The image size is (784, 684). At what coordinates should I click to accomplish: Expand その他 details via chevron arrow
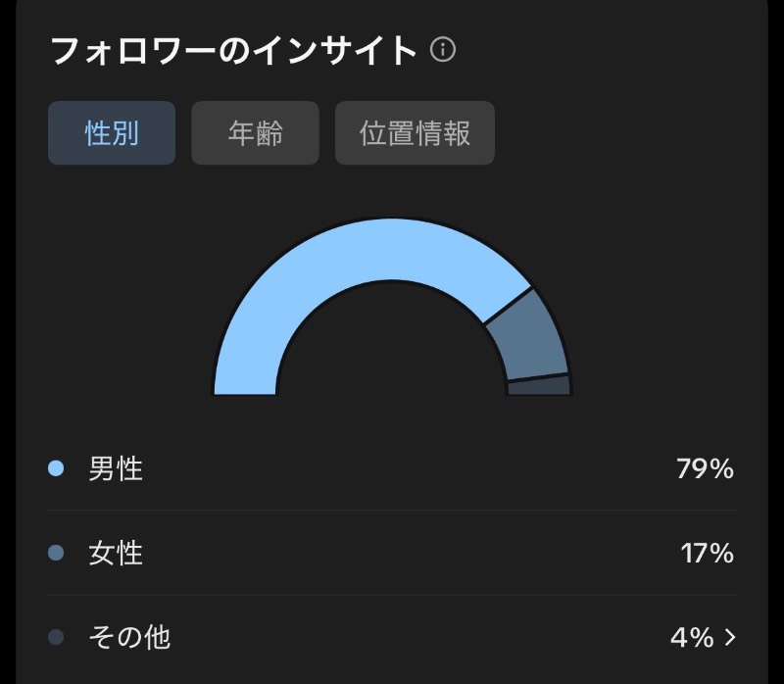(730, 637)
